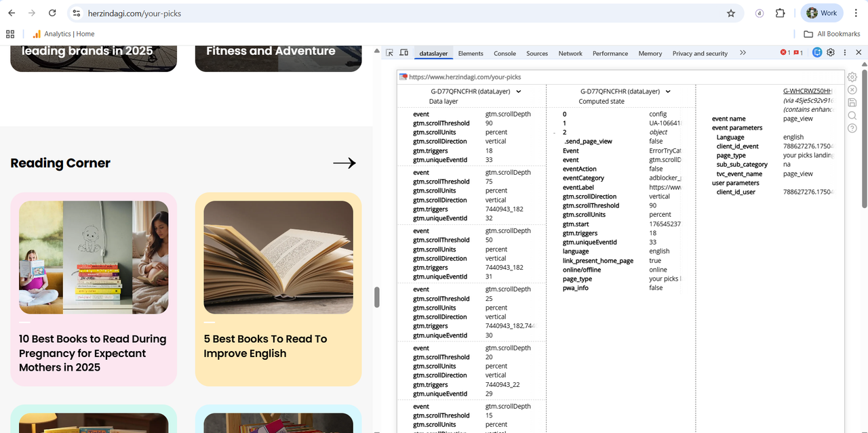Click the 'client_id_user' parameter label
868x433 pixels.
tap(736, 192)
